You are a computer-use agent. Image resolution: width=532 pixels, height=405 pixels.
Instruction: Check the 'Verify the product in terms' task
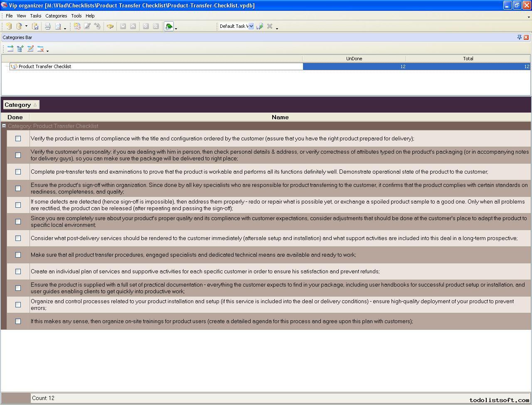[18, 139]
